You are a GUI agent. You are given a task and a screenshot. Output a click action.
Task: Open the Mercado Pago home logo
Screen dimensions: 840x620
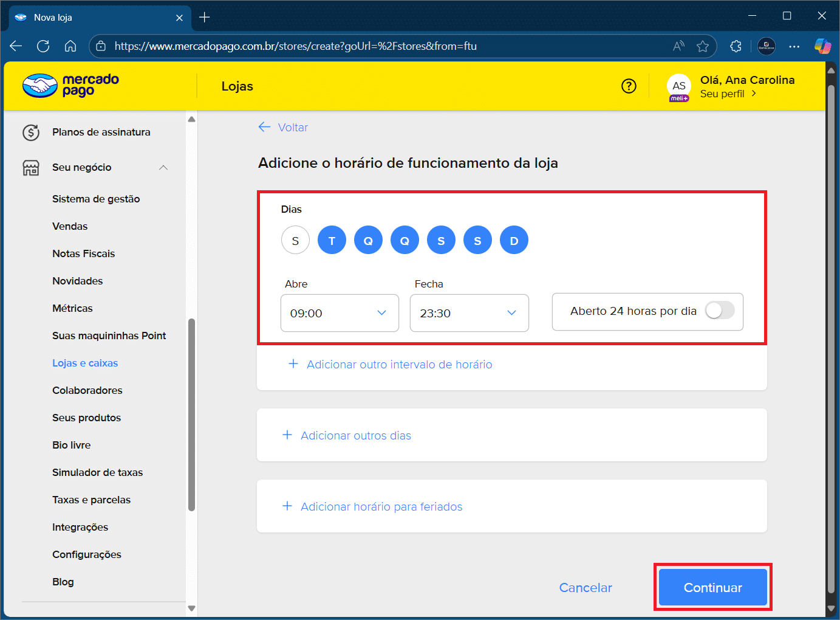70,85
